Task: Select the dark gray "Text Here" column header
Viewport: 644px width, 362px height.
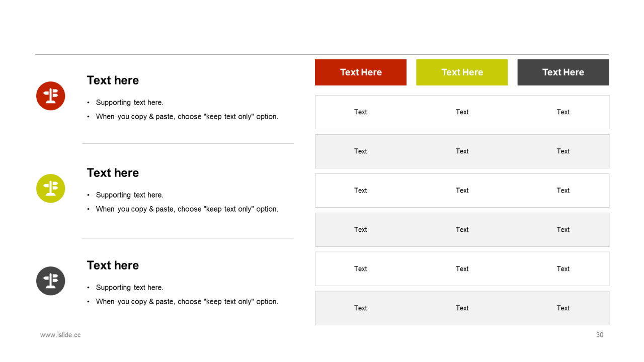Action: click(563, 72)
